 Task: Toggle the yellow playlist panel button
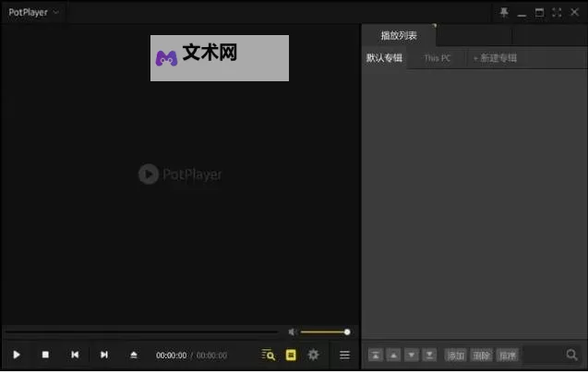coord(291,355)
